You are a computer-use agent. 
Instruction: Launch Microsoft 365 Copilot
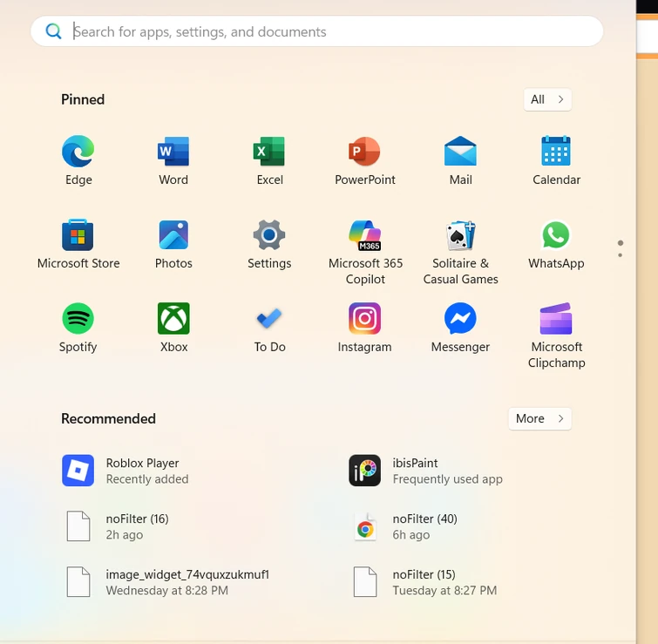tap(364, 252)
